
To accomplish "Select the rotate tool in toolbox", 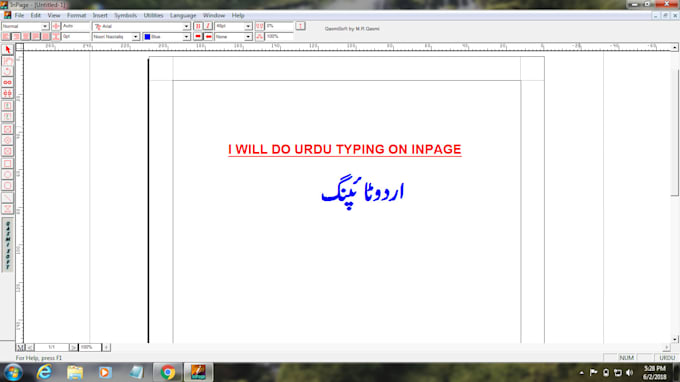I will pos(7,72).
